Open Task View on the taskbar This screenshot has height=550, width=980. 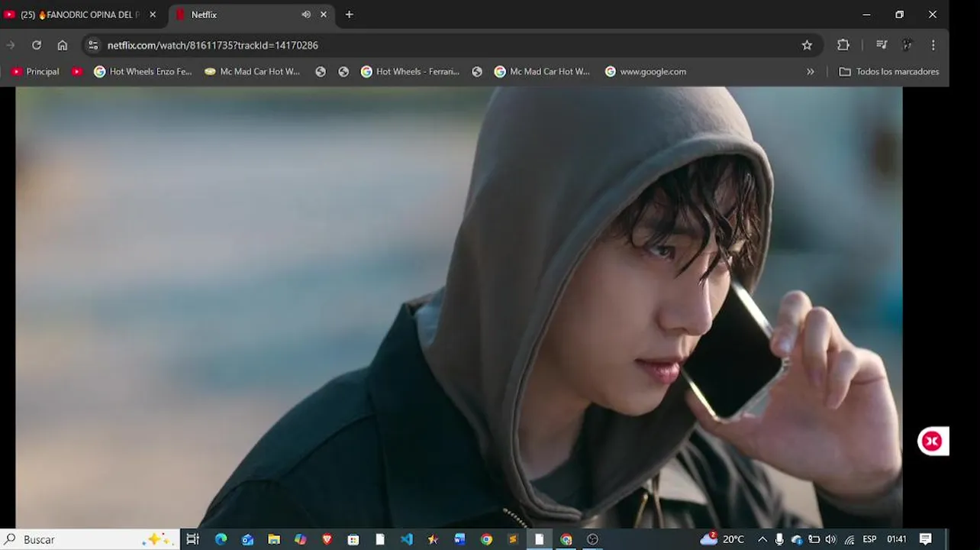192,539
